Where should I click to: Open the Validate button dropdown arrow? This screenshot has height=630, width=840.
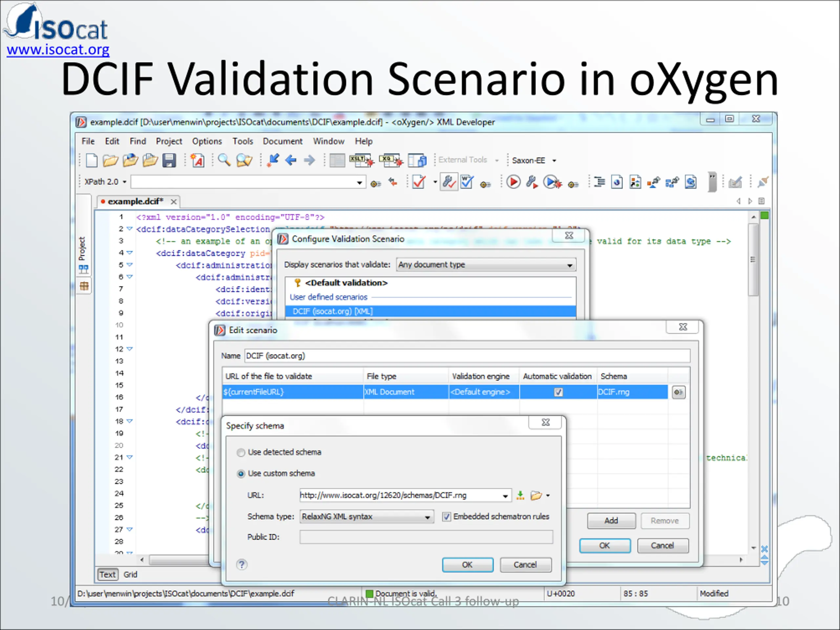[435, 182]
